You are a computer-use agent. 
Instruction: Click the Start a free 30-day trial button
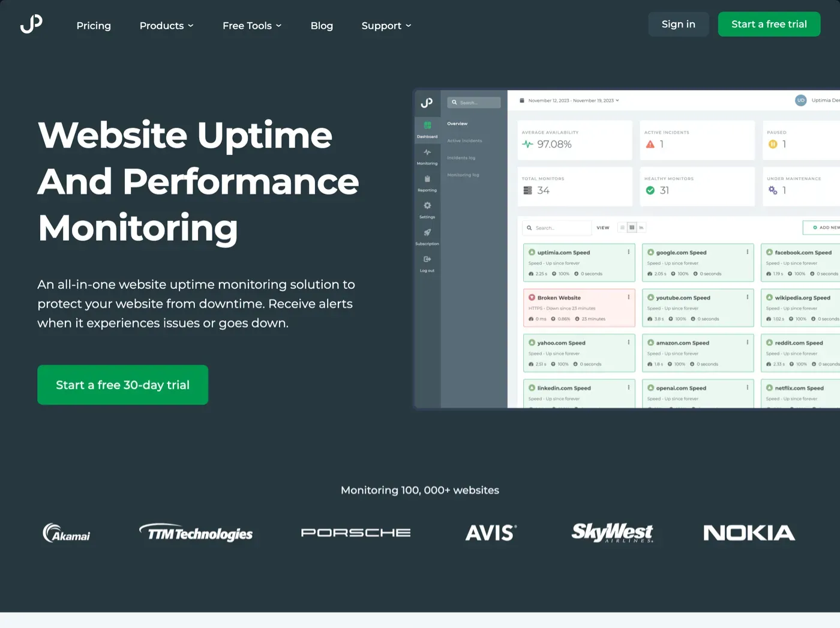click(122, 385)
